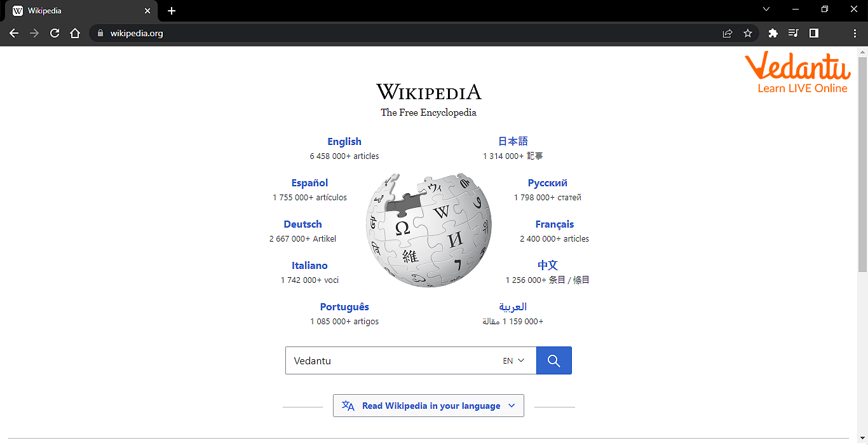Expand Read Wikipedia in your language
Screen dimensions: 868x445
(x=428, y=406)
